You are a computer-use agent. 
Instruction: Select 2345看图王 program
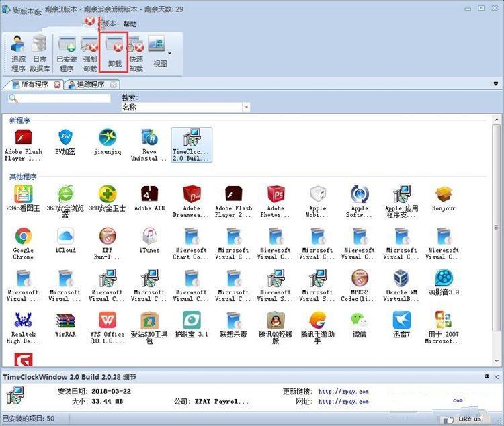pyautogui.click(x=23, y=198)
